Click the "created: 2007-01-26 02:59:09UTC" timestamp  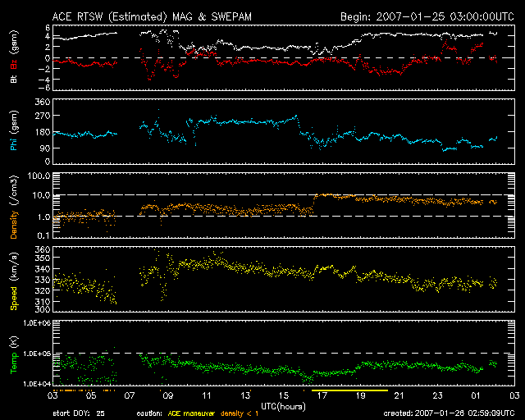pyautogui.click(x=449, y=413)
